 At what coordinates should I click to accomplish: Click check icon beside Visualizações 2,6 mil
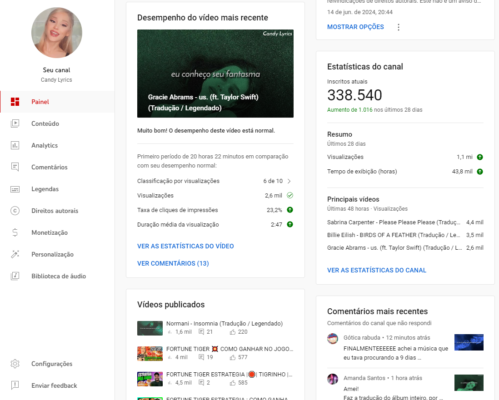(290, 195)
